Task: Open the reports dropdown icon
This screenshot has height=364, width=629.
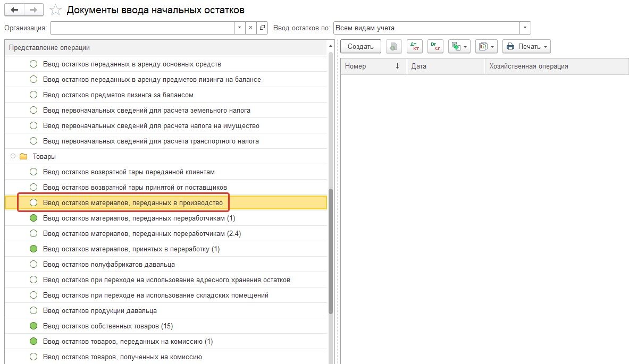Action: click(x=486, y=47)
